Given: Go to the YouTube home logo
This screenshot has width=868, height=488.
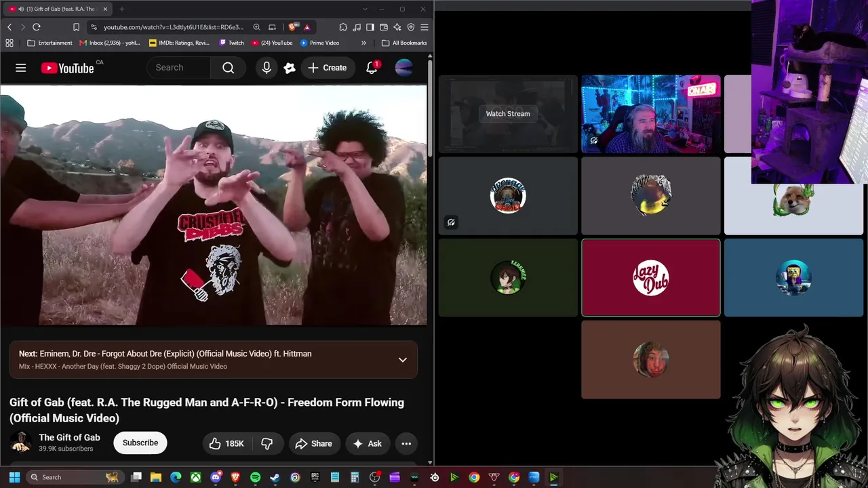Looking at the screenshot, I should (x=67, y=68).
